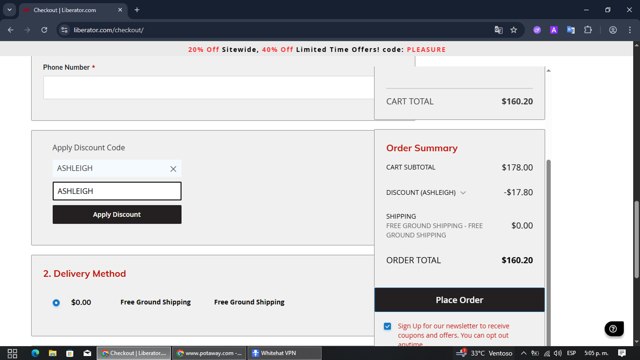
Task: Open the purple A extension icon
Action: click(x=554, y=30)
